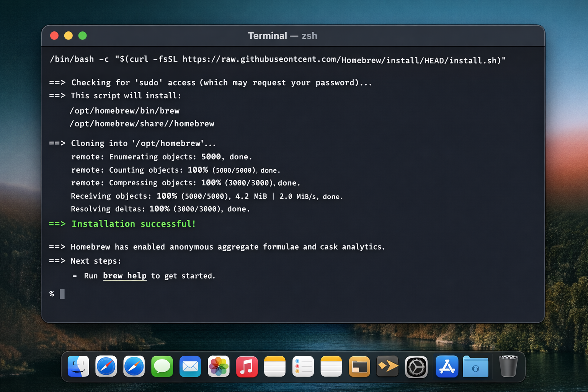This screenshot has width=588, height=392.
Task: Minimize Terminal using the yellow button
Action: 69,36
